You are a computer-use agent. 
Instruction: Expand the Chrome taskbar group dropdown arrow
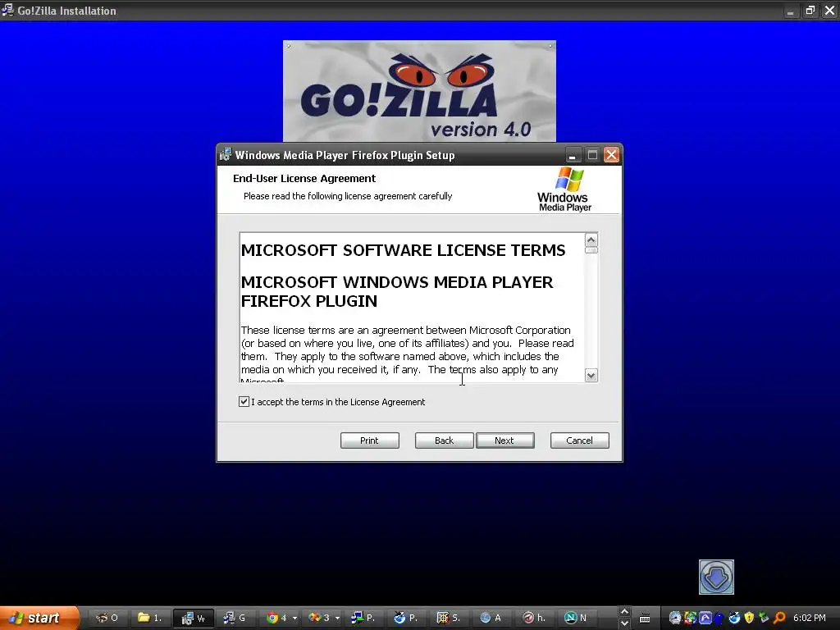click(x=294, y=619)
